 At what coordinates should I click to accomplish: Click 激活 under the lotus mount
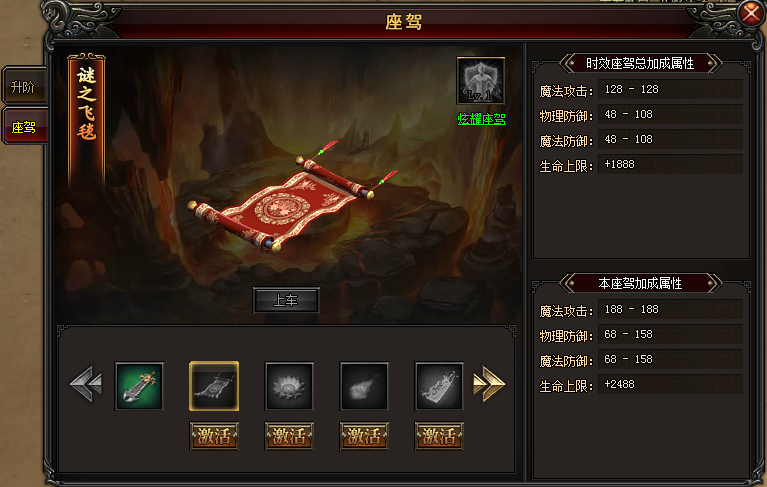tap(289, 436)
